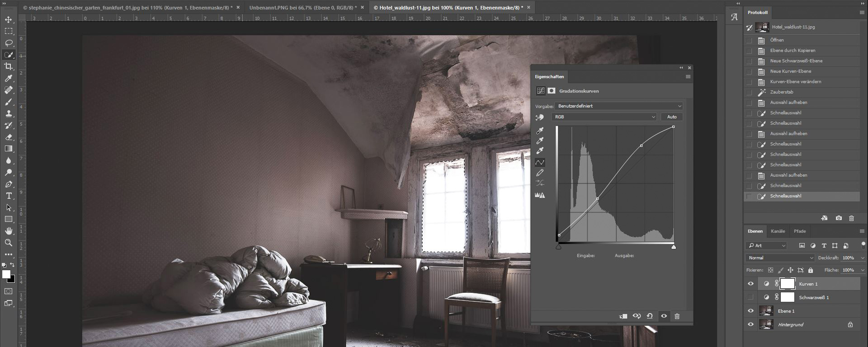Screen dimensions: 868x347
Task: Select the Hand tool
Action: pos(9,231)
